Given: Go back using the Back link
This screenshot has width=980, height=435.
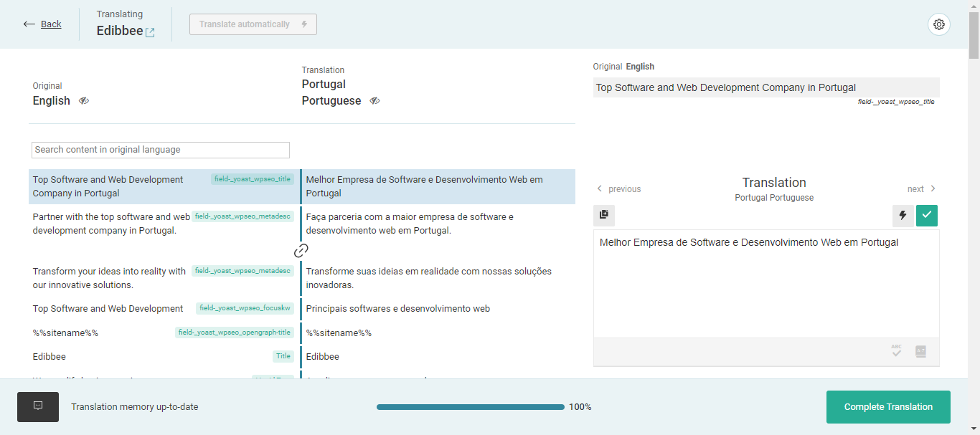Looking at the screenshot, I should [42, 24].
